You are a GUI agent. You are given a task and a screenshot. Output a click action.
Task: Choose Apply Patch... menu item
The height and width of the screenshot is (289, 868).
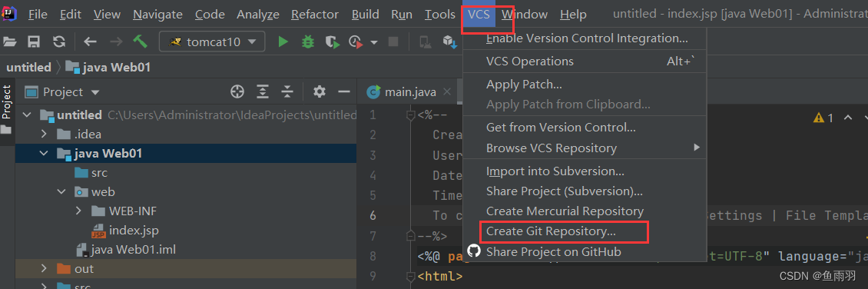coord(585,84)
